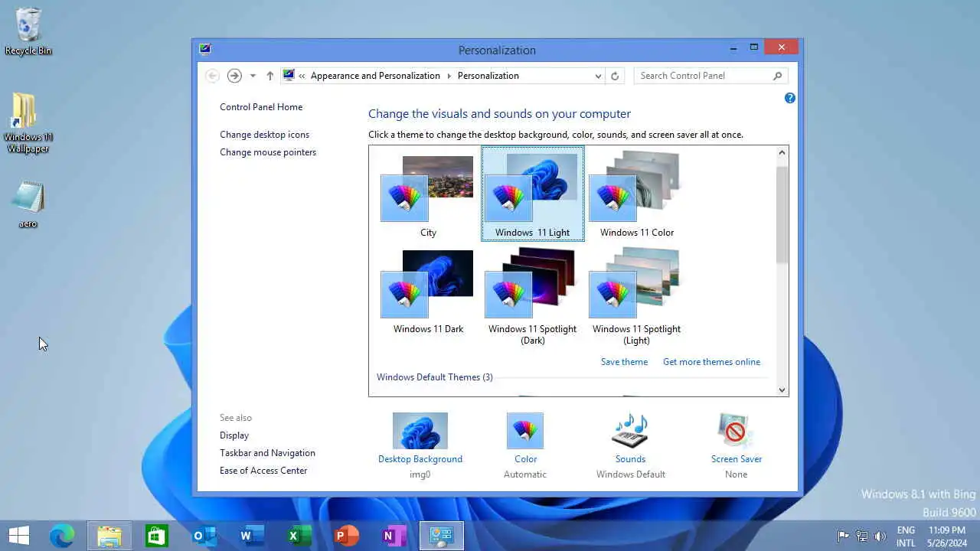Screen dimensions: 980x551
Task: Click the network tray icon
Action: [x=862, y=536]
